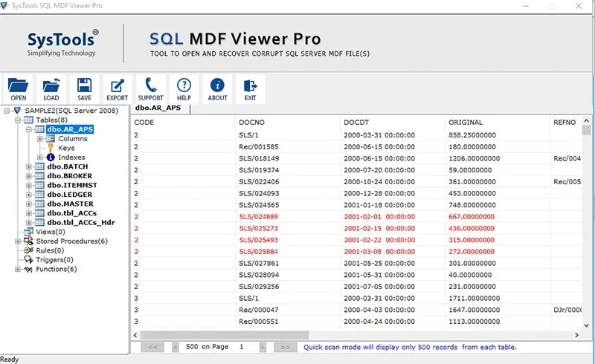Select dbo.tbl_ACCs_Hdr table in the tree
595x364 pixels.
pos(81,223)
